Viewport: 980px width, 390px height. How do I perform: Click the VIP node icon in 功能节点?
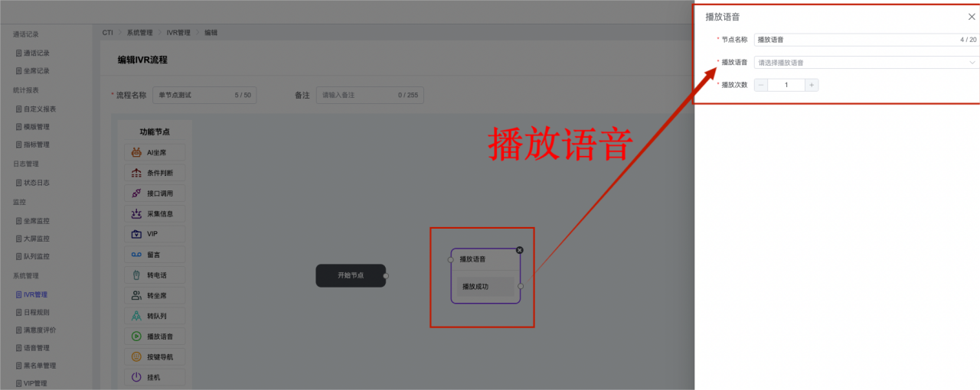coord(136,234)
